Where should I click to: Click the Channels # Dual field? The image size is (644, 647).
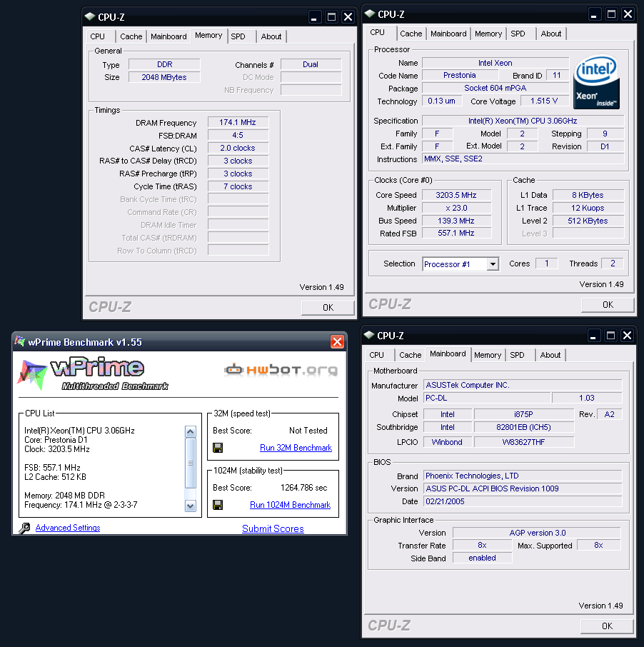point(311,64)
